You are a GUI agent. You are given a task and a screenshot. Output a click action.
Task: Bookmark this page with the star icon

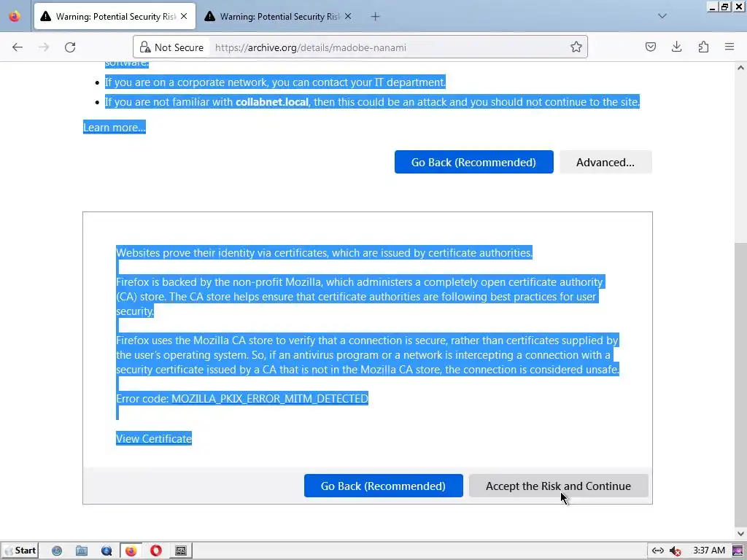coord(576,47)
